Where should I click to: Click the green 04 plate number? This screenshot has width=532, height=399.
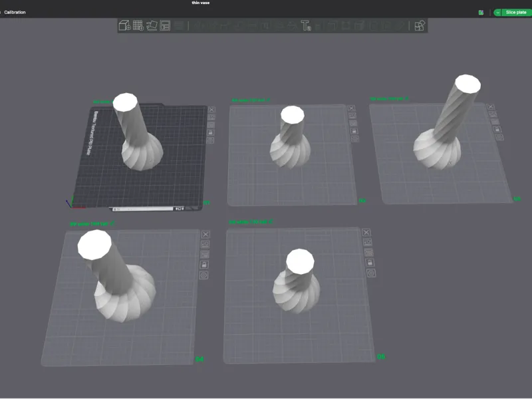[199, 359]
